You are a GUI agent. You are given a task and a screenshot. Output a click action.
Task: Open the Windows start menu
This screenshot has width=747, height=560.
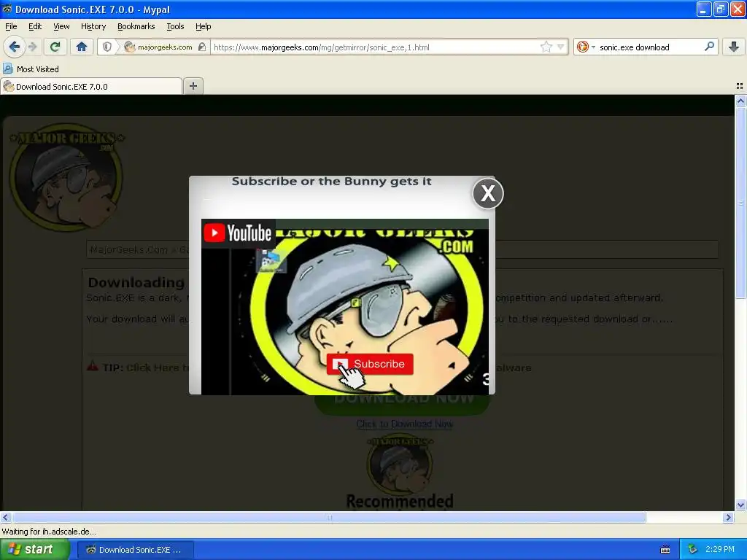pyautogui.click(x=34, y=550)
